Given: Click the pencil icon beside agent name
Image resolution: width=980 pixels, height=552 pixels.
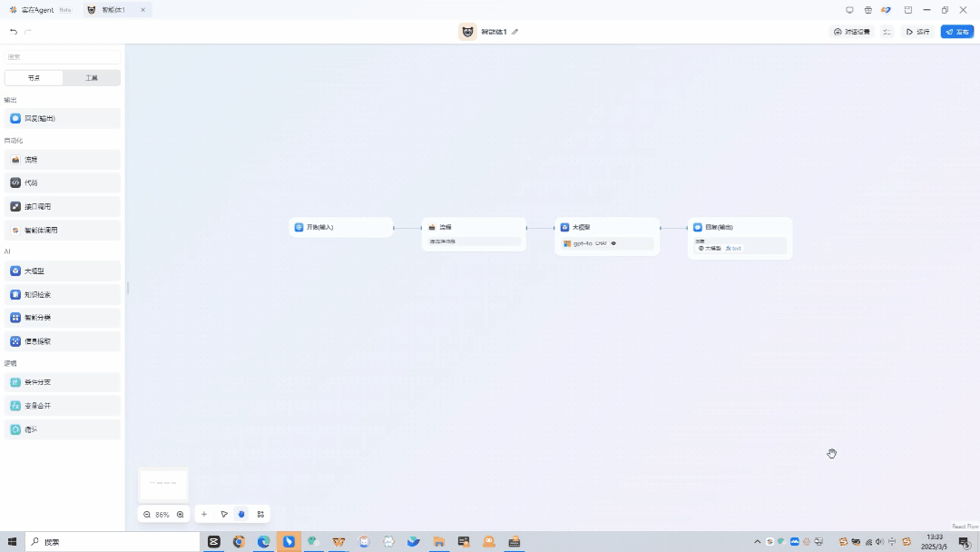Looking at the screenshot, I should [514, 32].
